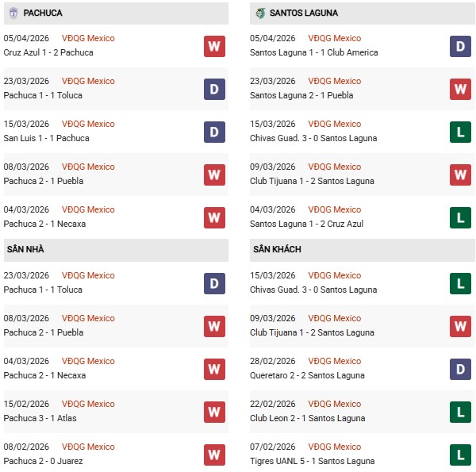
Task: Open the VĐQG Mexico link dated 05/04/2026 under Pachuca
Action: [x=88, y=38]
